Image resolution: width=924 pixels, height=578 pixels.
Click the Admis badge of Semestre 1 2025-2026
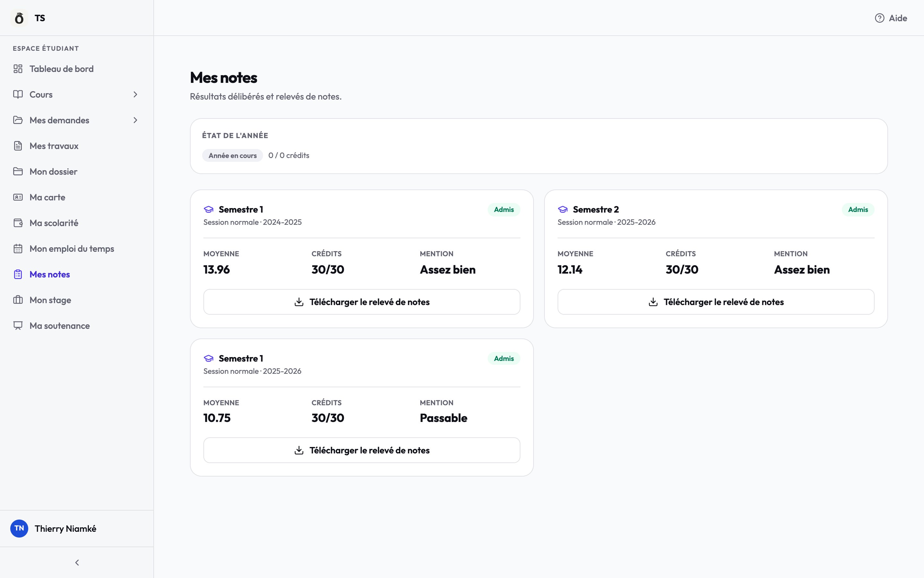pyautogui.click(x=504, y=359)
